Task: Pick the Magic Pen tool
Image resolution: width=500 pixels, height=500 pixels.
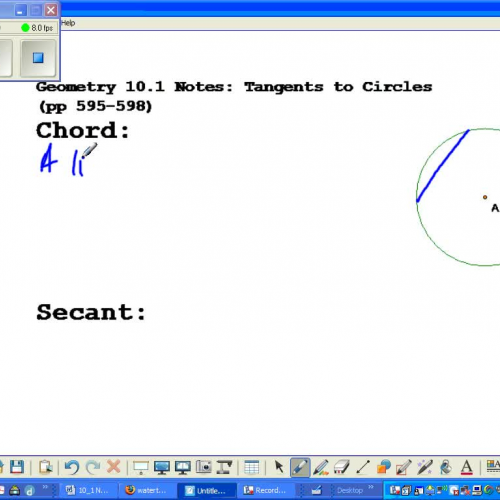Action: coord(425,467)
